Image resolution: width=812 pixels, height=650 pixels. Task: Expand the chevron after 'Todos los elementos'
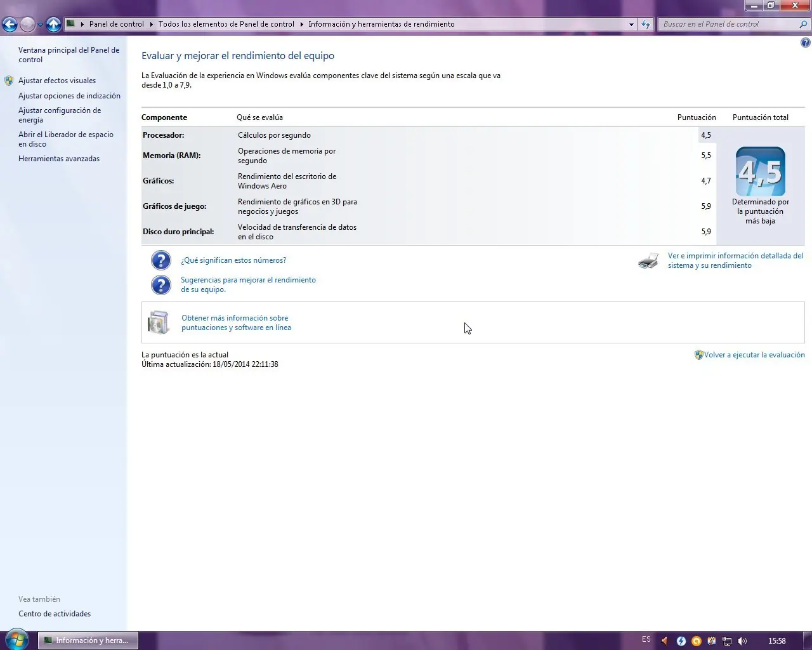click(x=302, y=24)
